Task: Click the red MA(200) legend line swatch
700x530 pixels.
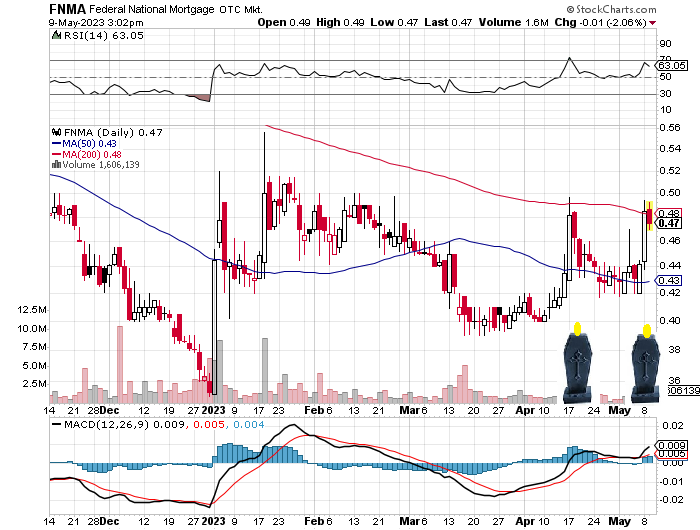Action: (56, 154)
